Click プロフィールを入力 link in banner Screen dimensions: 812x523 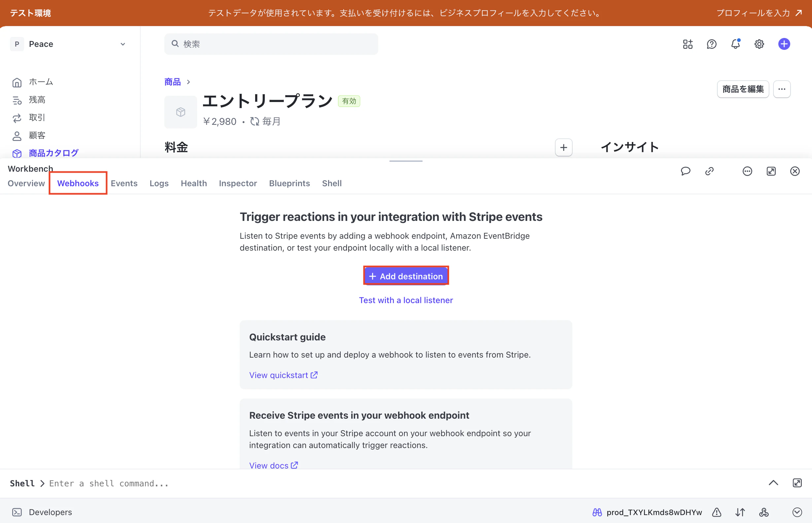coord(759,13)
